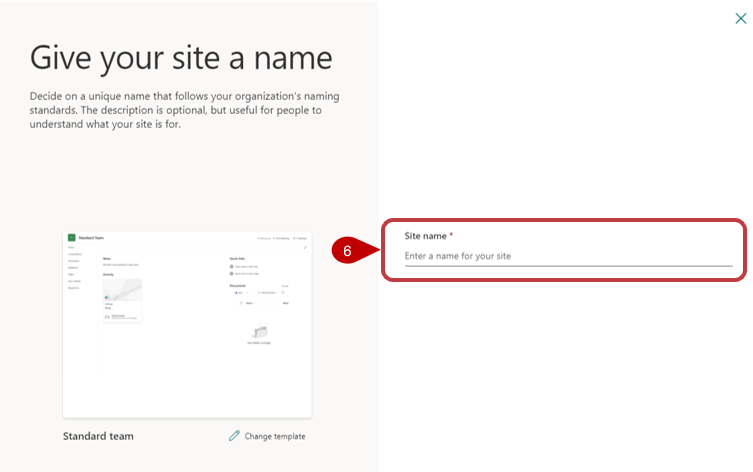Click the Home nav item in the preview sidebar

point(71,247)
